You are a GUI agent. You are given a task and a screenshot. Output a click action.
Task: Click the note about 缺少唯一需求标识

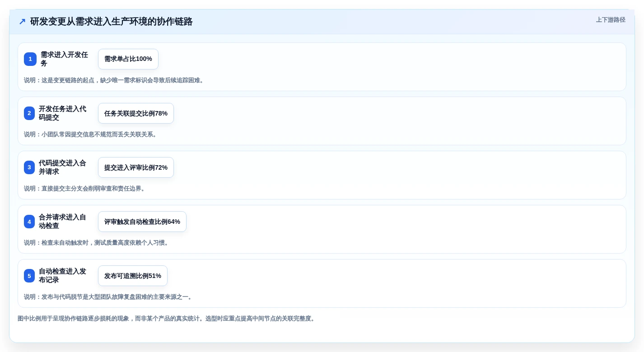point(115,80)
